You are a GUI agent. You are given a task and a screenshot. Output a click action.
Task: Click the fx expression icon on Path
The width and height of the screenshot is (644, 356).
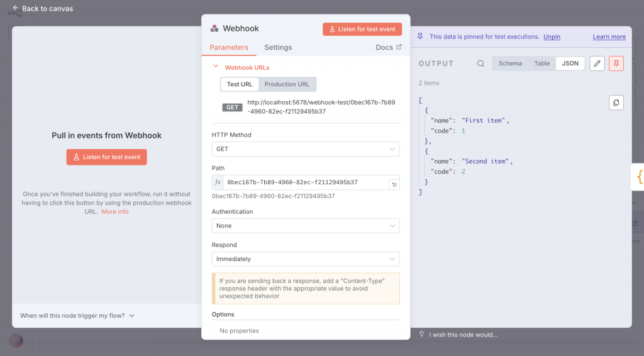click(218, 182)
